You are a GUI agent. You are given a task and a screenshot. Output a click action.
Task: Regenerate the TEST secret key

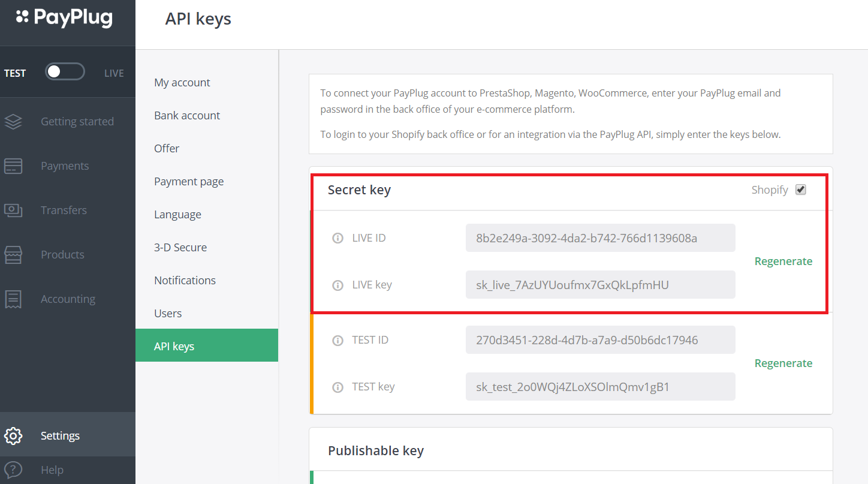click(783, 363)
